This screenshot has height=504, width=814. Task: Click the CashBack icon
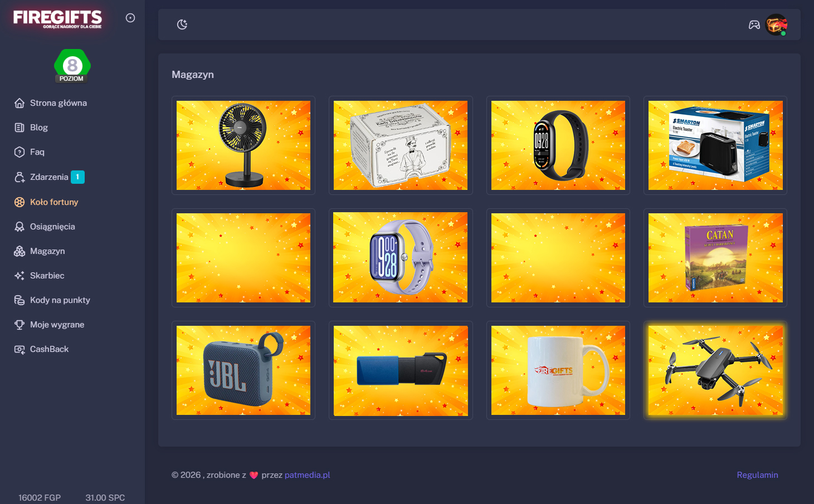click(18, 349)
